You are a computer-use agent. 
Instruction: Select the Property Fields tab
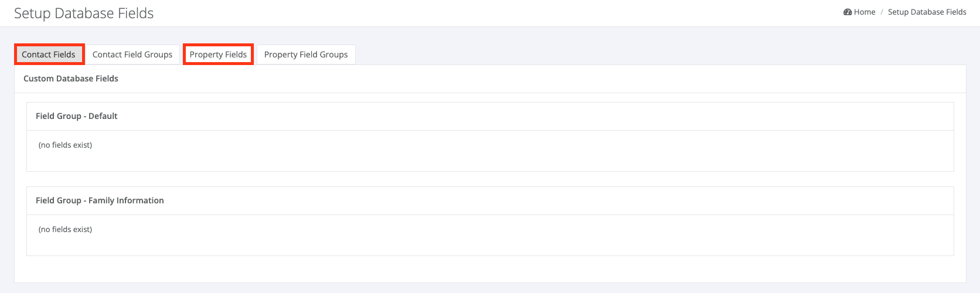tap(218, 54)
